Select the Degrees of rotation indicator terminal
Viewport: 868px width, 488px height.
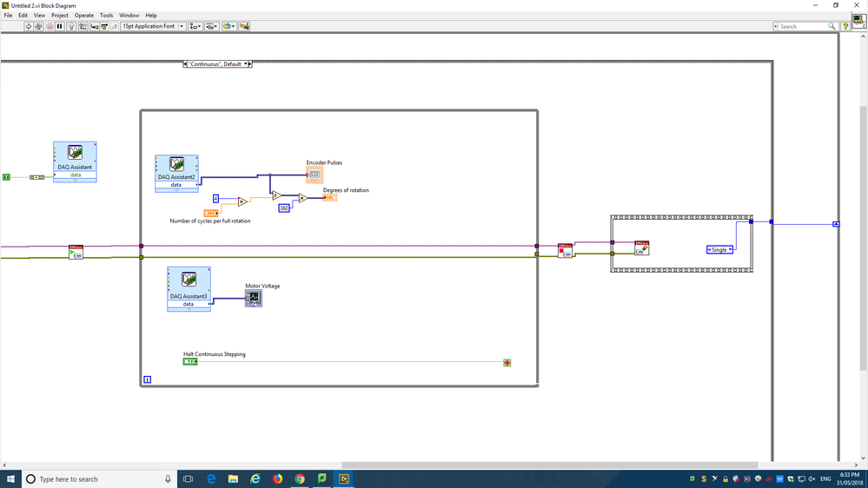(x=330, y=197)
